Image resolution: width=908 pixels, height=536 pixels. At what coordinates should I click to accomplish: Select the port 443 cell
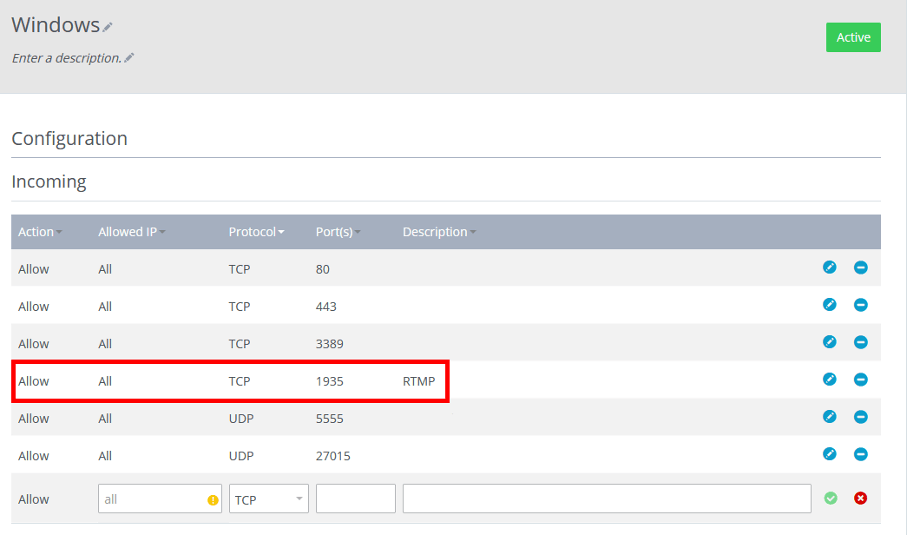(x=326, y=306)
